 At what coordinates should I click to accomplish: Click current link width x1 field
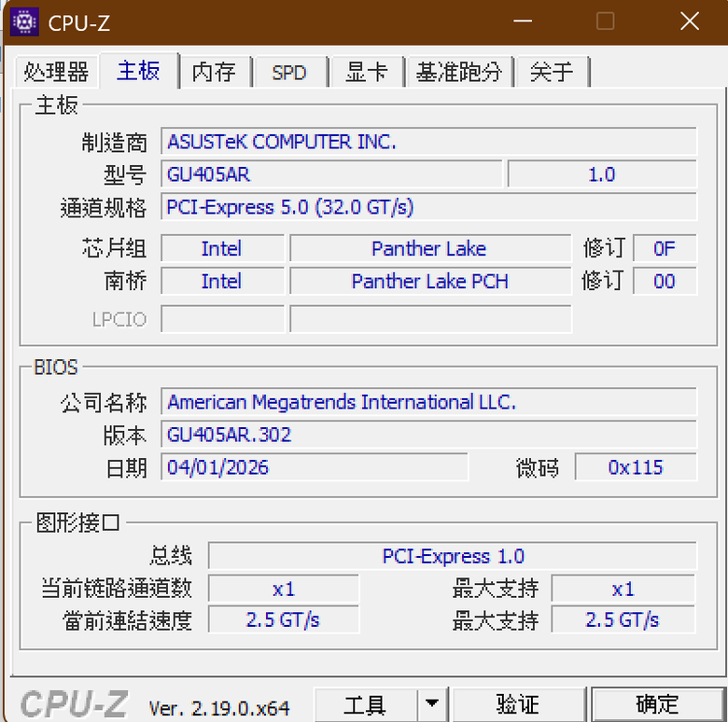284,589
